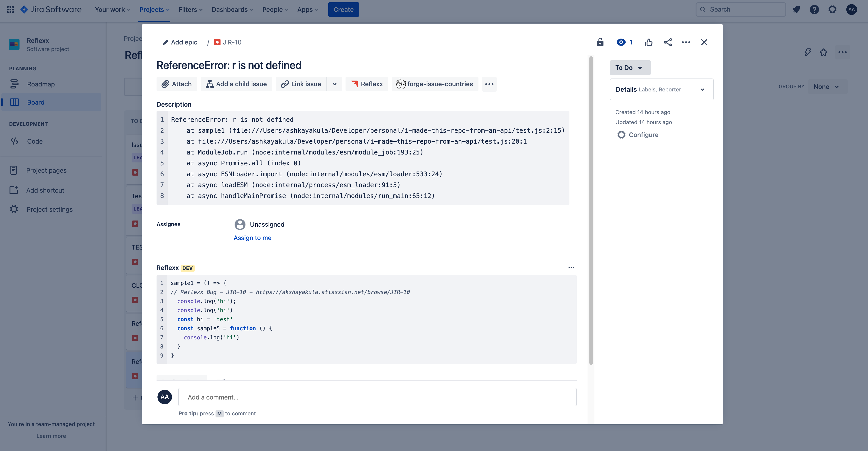Click the Reflexx project avatar

pyautogui.click(x=14, y=44)
